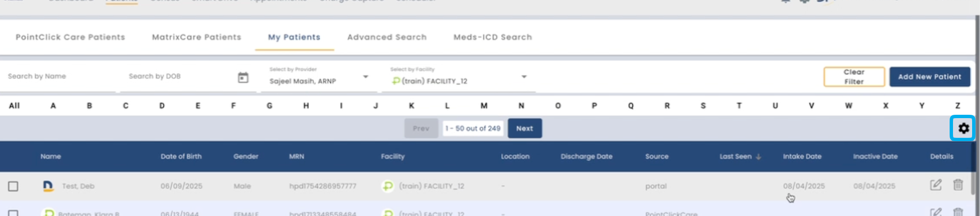Screen dimensions: 980x216
Task: Filter patients by letter M
Action: point(484,106)
